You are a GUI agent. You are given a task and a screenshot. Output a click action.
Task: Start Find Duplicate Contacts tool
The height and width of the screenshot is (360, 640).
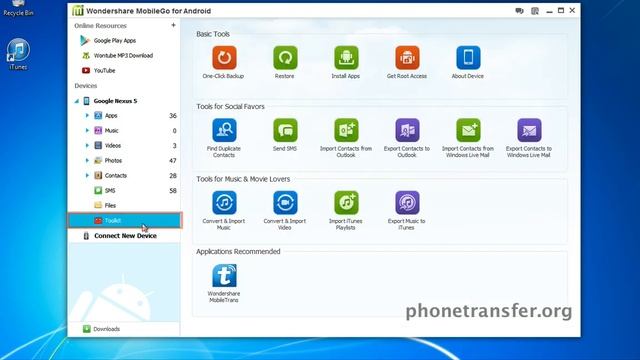[x=224, y=130]
